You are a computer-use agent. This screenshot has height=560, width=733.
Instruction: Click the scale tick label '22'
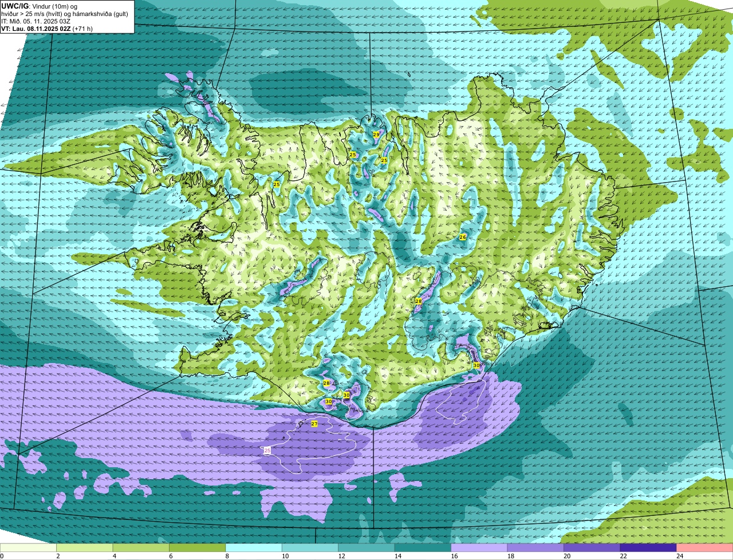pos(623,556)
